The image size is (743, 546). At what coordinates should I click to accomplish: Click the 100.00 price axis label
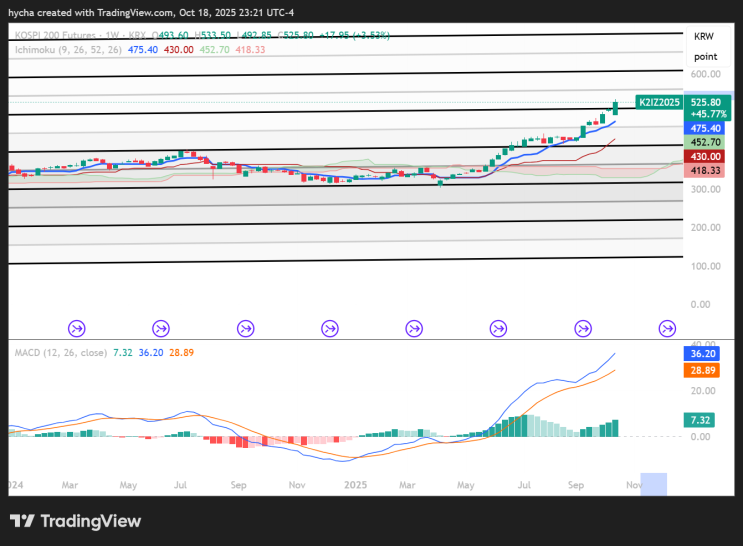pyautogui.click(x=706, y=266)
